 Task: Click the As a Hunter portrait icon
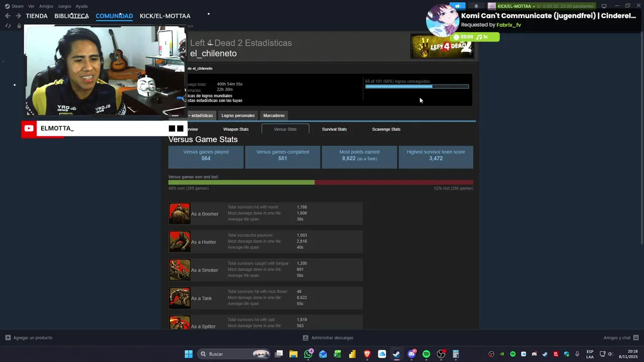[x=180, y=242]
